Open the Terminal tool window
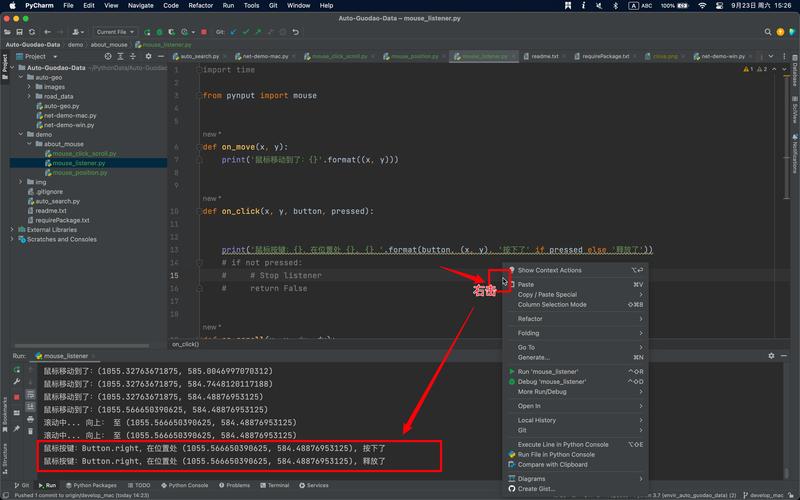Viewport: 800px width, 500px height. 274,485
